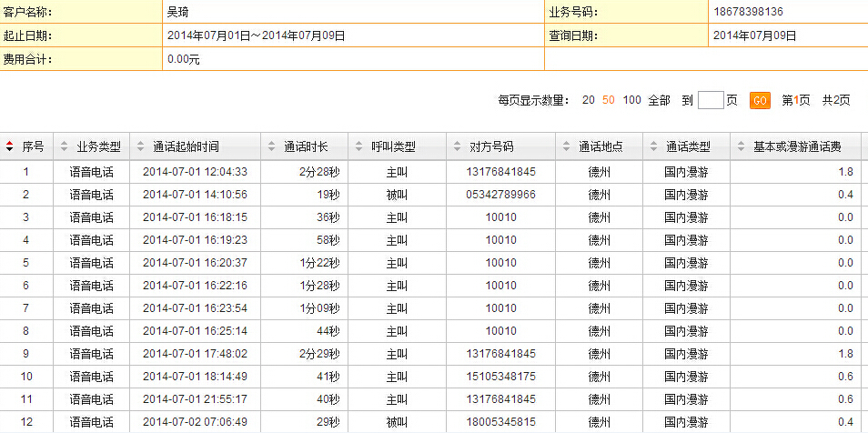Click row 12 call at 2014-07-02 07:06:49
Screen dimensions: 868x433
pyautogui.click(x=195, y=422)
